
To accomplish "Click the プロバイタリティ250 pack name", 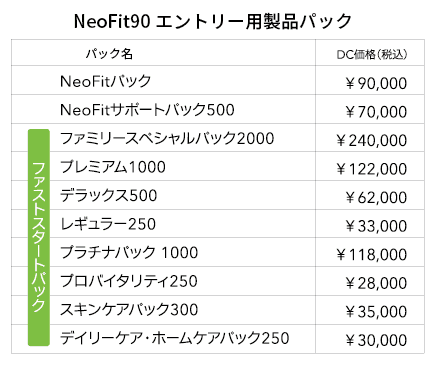I will (129, 281).
